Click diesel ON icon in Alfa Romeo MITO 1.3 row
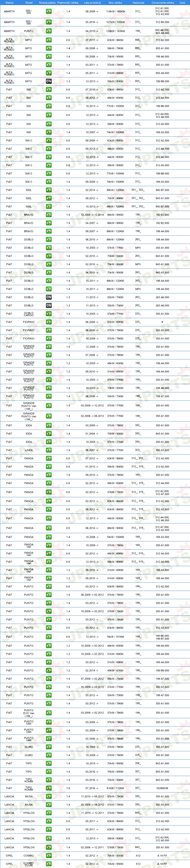Image resolution: width=190 pixels, height=868 pixels. tap(49, 81)
